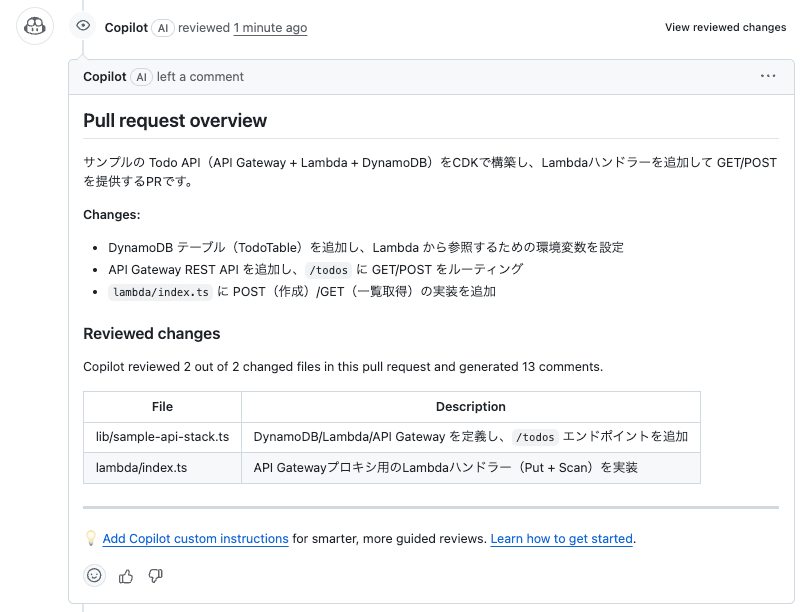Give the review a thumbs down
Screen dimensions: 808x612
[x=155, y=575]
